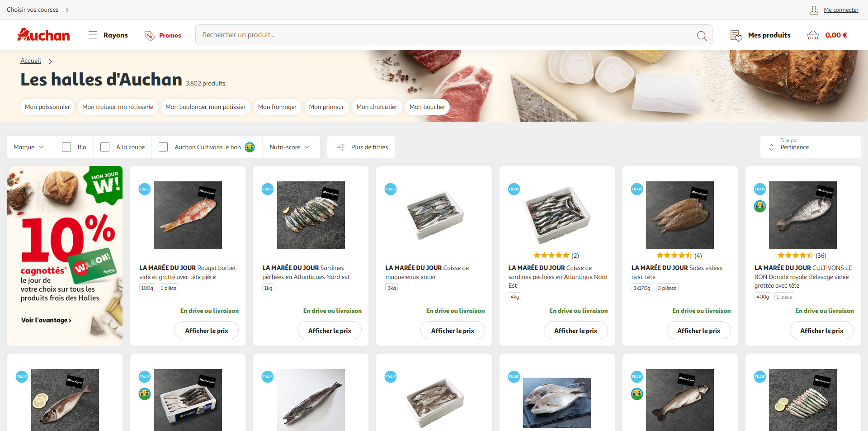
Task: Open the Caisse de sardines product image
Action: tap(557, 215)
